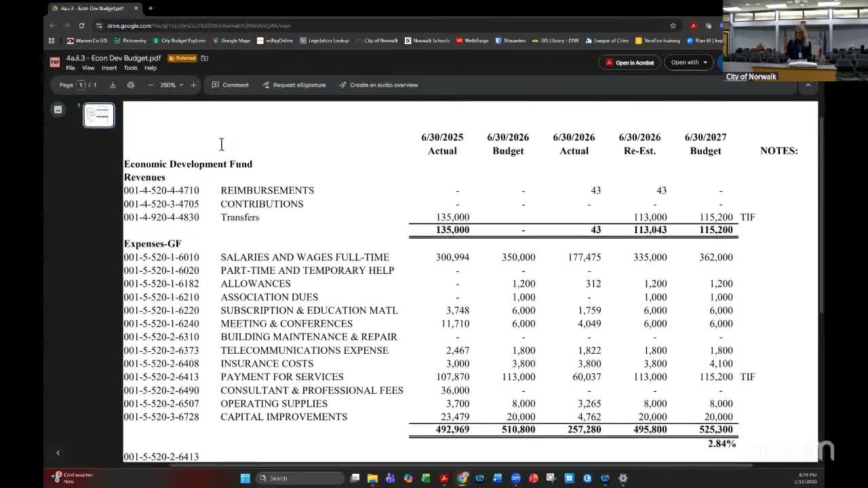Open the Adobe Acrobat browser extension icon

pyautogui.click(x=693, y=26)
